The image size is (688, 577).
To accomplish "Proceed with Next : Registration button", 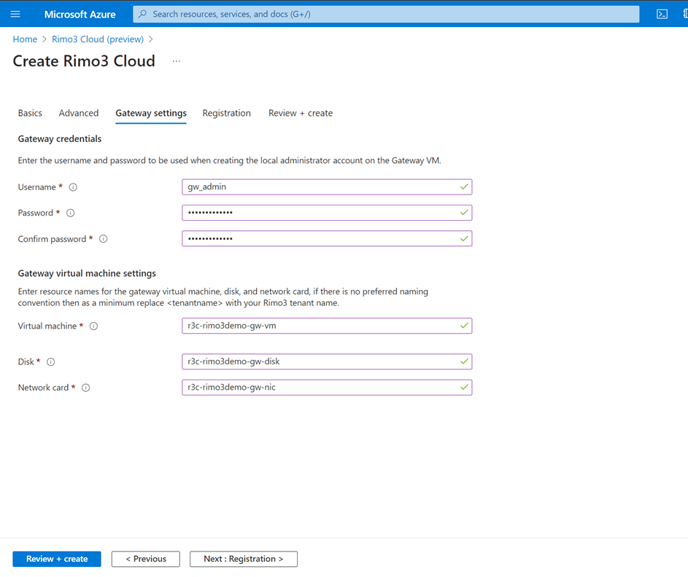I will [244, 559].
